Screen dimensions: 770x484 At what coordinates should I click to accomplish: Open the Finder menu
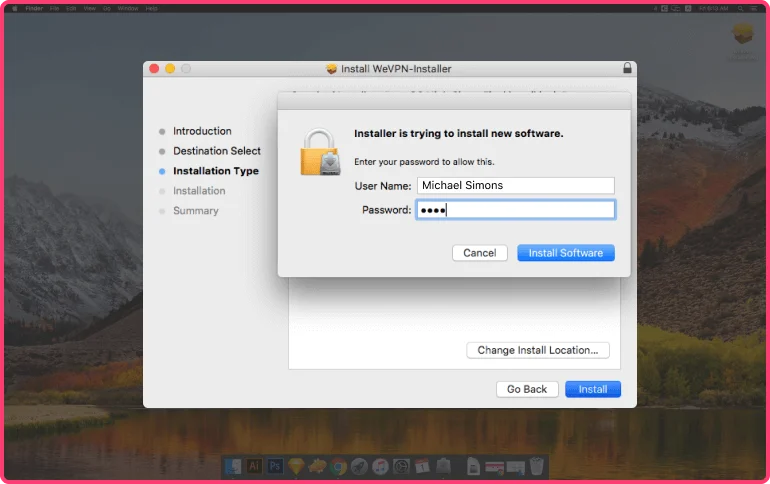[34, 8]
